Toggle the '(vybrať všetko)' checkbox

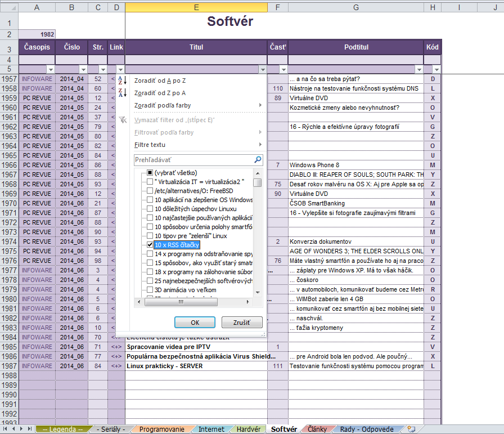click(150, 173)
